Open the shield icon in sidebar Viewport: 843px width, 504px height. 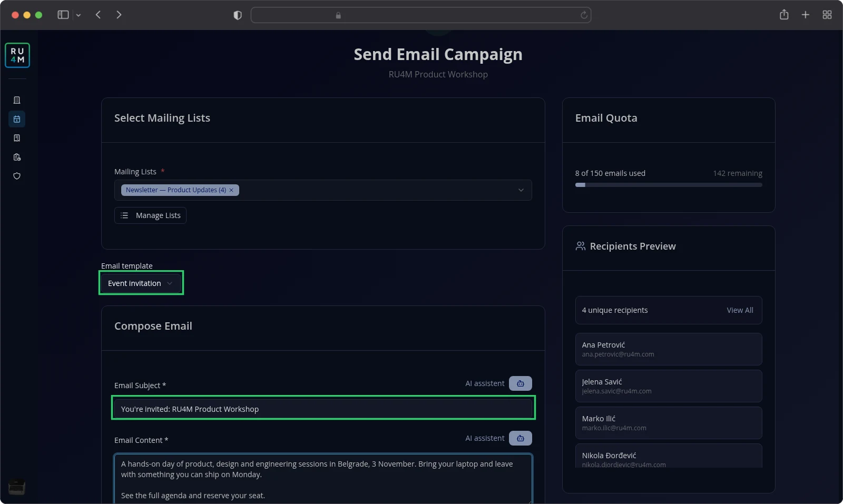tap(17, 176)
